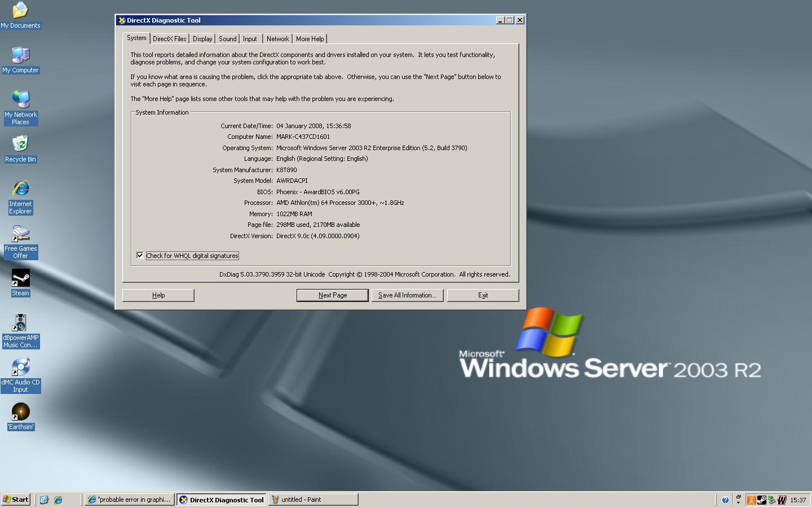Switch to the System tab
This screenshot has width=812, height=508.
point(136,38)
